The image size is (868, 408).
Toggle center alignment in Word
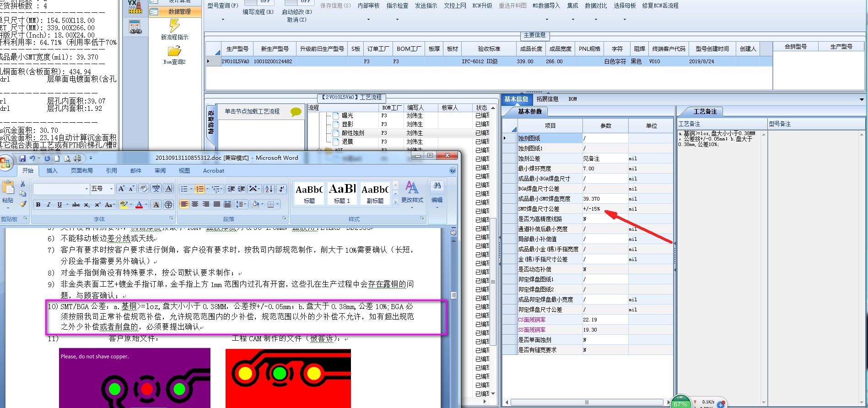[x=195, y=204]
